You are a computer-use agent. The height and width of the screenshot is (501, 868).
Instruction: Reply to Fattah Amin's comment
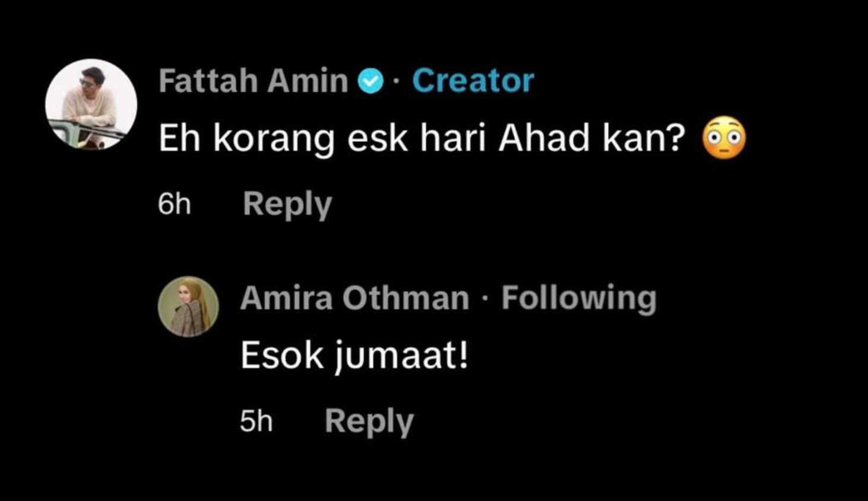tap(287, 204)
